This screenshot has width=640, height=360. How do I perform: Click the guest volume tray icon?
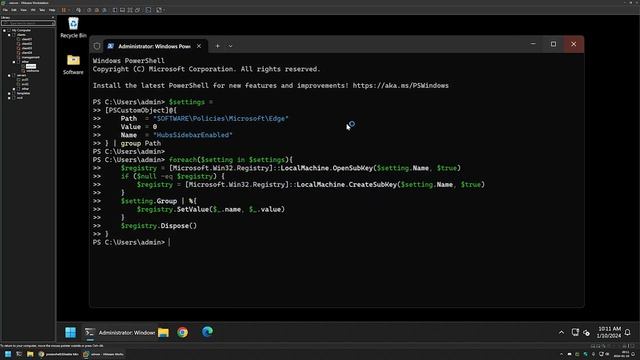tap(587, 333)
